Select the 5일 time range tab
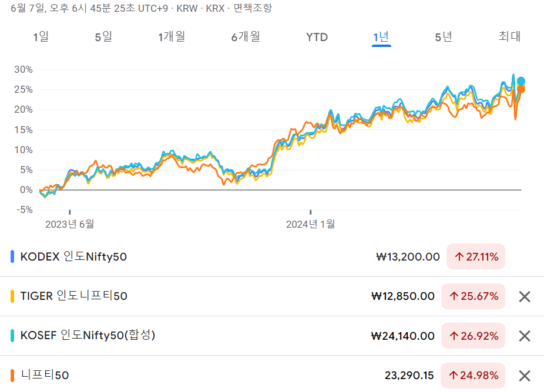Image resolution: width=544 pixels, height=392 pixels. click(x=103, y=37)
